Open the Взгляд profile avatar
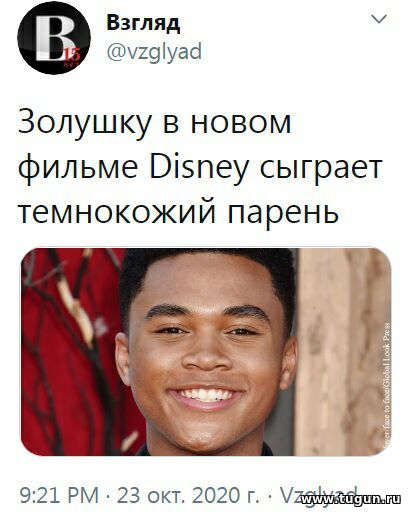Viewport: 411px width, 517px height. tap(54, 37)
